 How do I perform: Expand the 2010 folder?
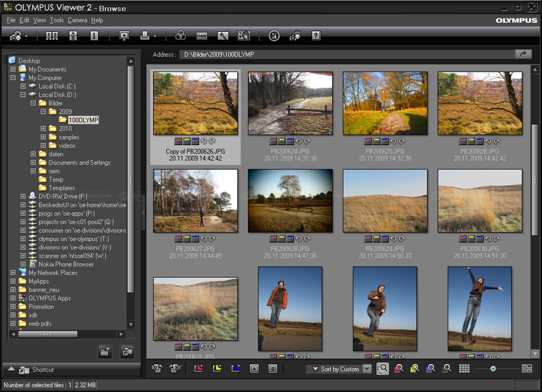pos(43,128)
